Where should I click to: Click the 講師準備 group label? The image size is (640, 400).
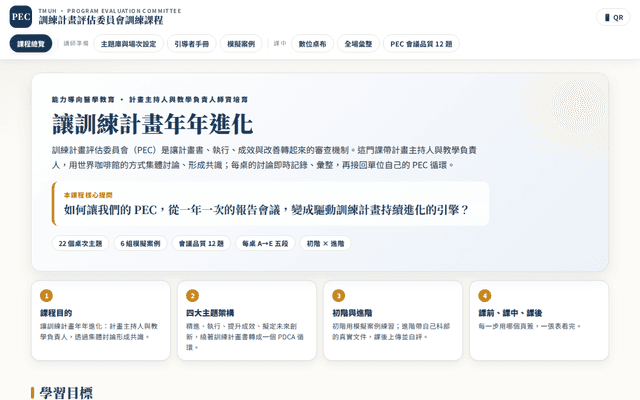76,43
